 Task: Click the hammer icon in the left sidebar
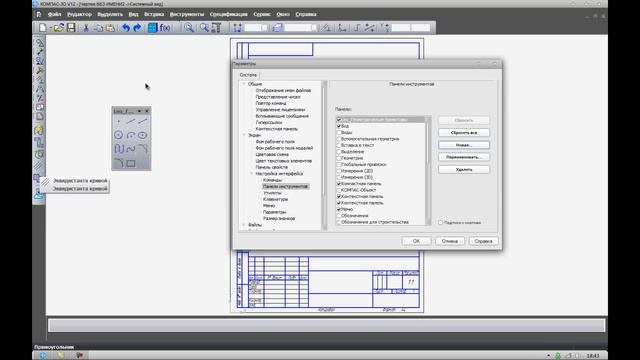[39, 70]
